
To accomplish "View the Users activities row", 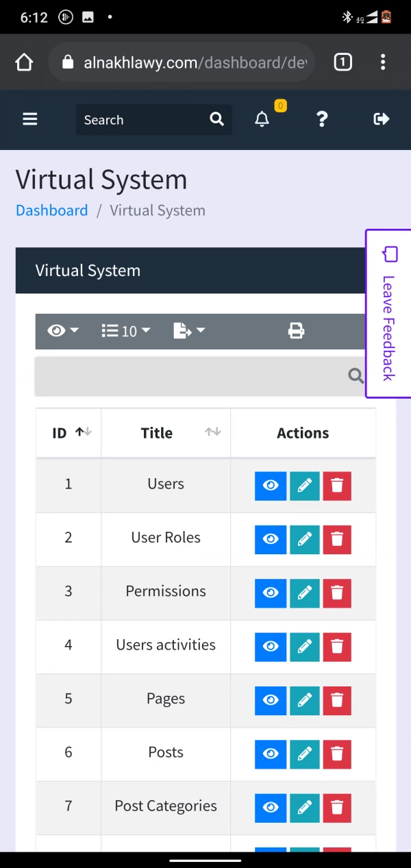I will [271, 647].
